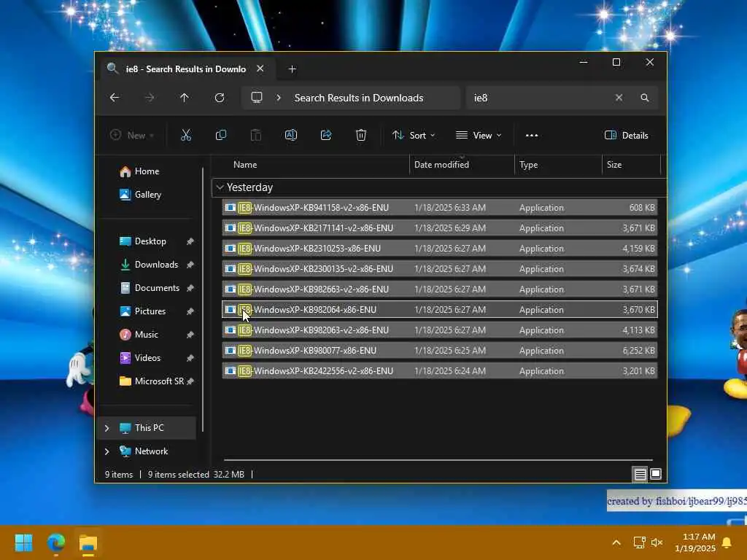Open Videos in navigation pane
This screenshot has width=747, height=560.
point(139,358)
